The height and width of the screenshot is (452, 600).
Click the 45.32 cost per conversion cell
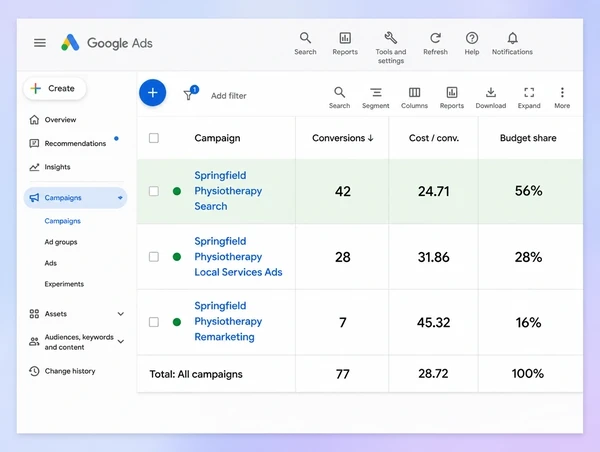[x=434, y=322]
